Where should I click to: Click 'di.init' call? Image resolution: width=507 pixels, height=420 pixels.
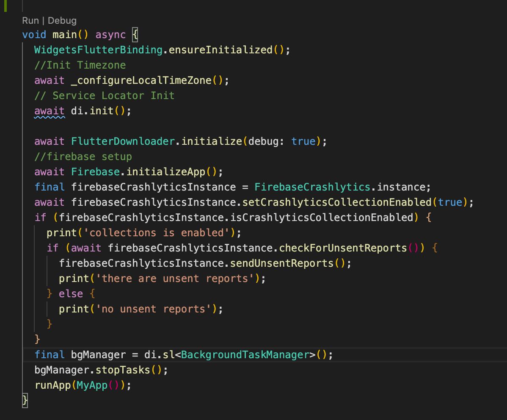92,111
